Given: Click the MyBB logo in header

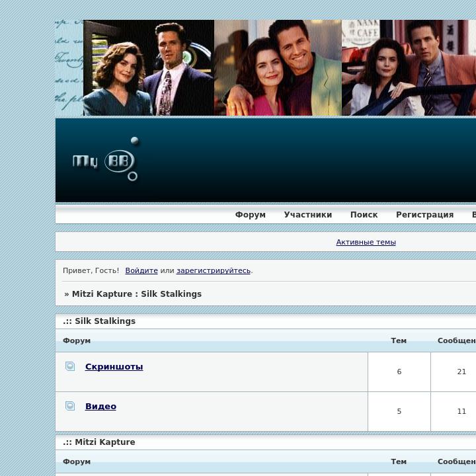Looking at the screenshot, I should (105, 159).
